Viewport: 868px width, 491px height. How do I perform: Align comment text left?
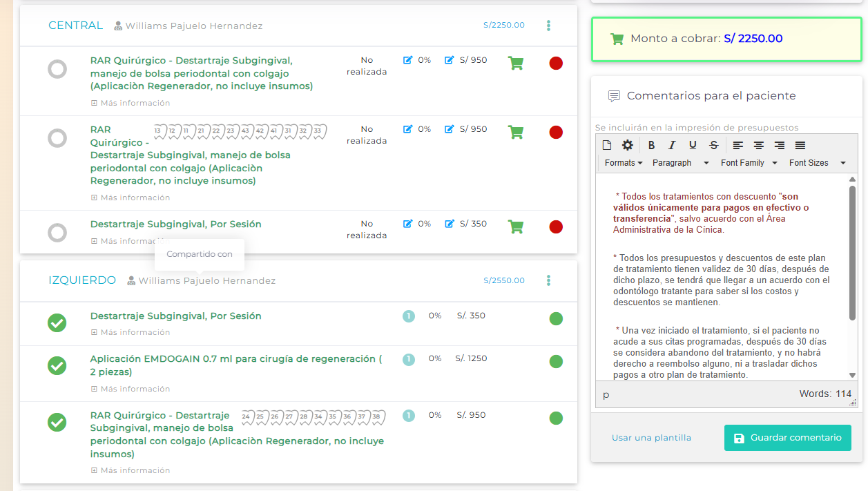point(738,145)
